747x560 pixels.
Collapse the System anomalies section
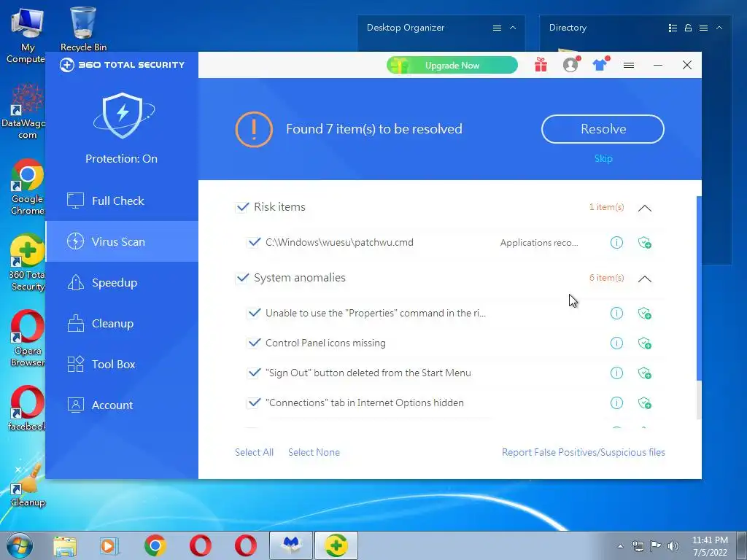645,279
